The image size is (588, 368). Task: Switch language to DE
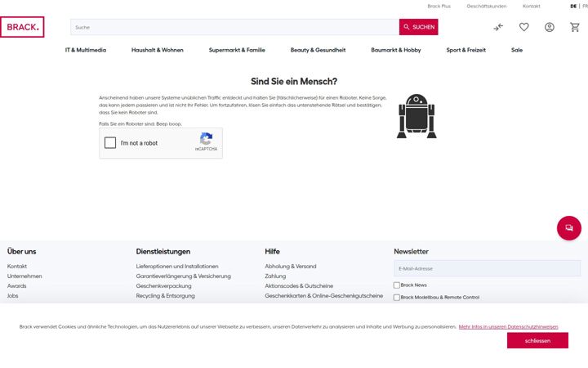573,7
